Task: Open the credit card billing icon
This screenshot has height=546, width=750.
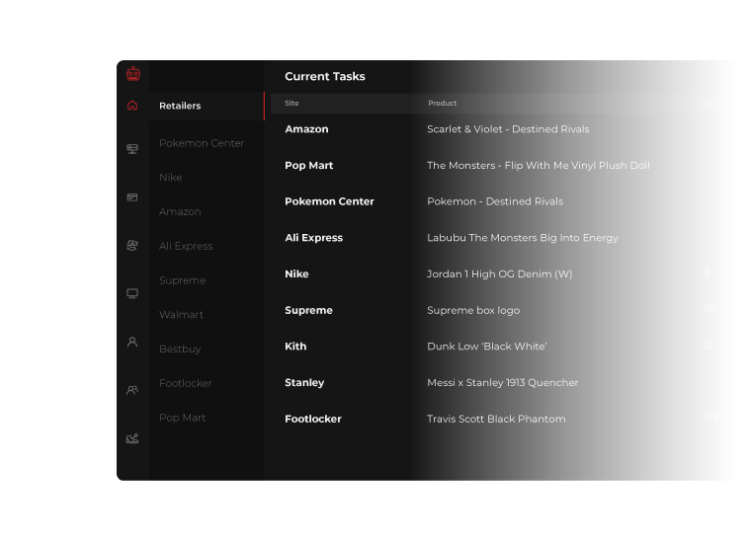Action: (x=132, y=197)
